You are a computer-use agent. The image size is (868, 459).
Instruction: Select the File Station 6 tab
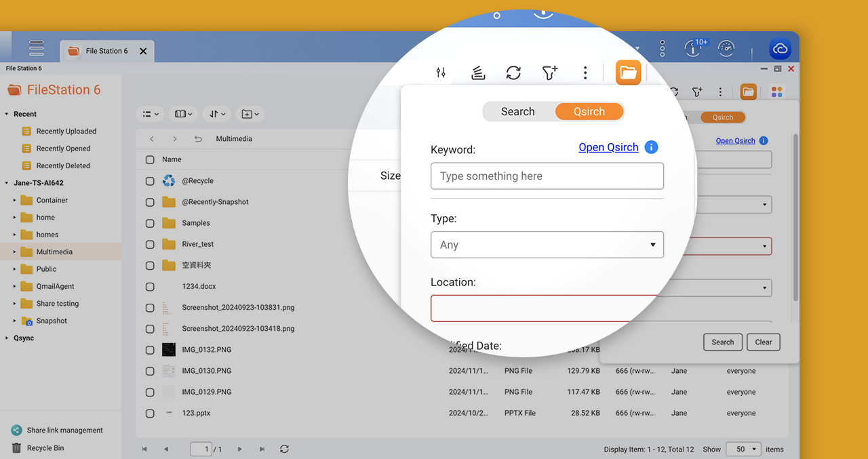(x=107, y=51)
